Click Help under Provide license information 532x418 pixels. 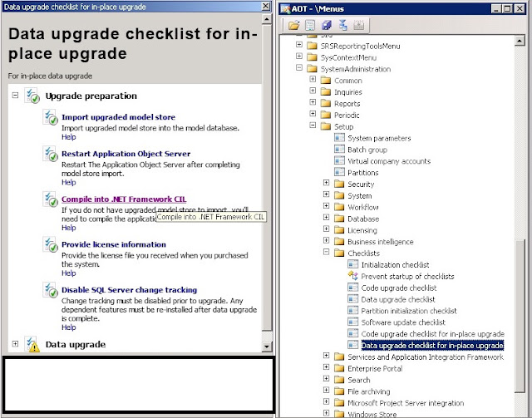pos(68,273)
